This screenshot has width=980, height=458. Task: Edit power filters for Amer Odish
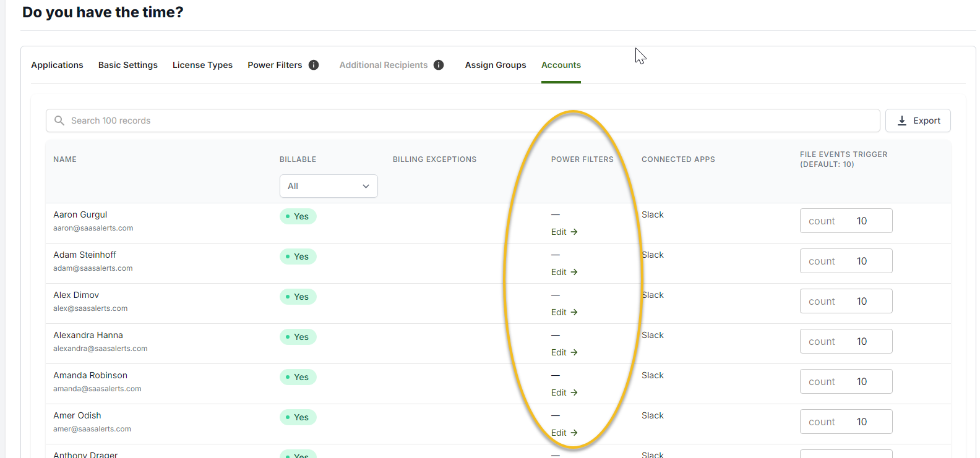point(564,433)
